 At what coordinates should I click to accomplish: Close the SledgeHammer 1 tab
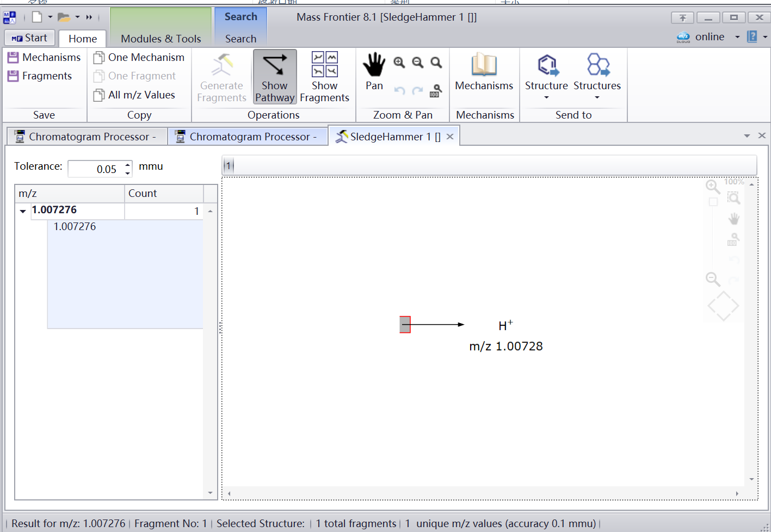point(450,137)
